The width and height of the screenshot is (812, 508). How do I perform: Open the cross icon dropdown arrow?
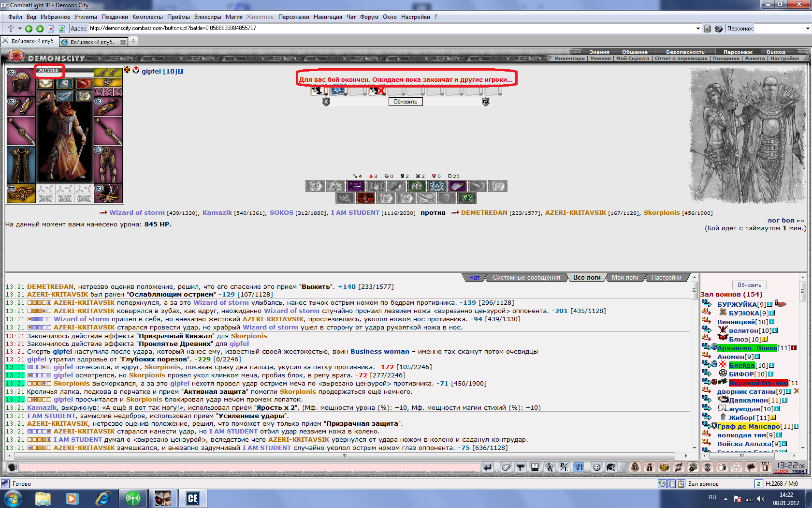[x=20, y=29]
